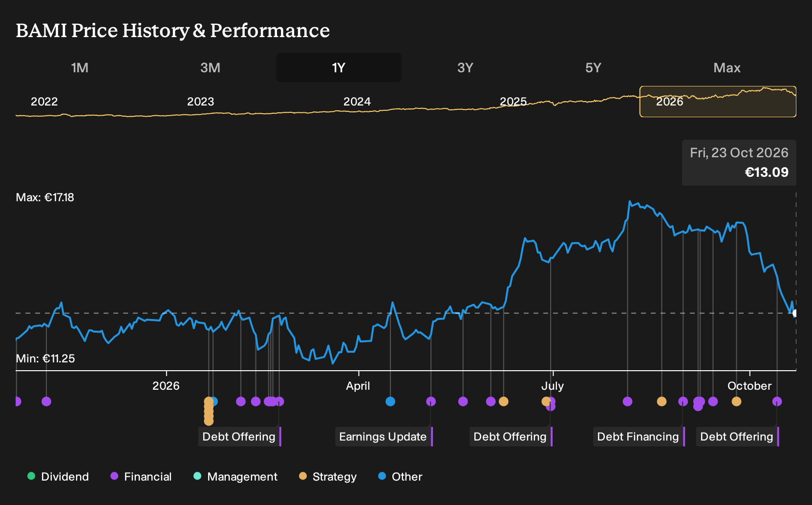Open the Earnings Update event label
The height and width of the screenshot is (505, 812).
pyautogui.click(x=384, y=437)
